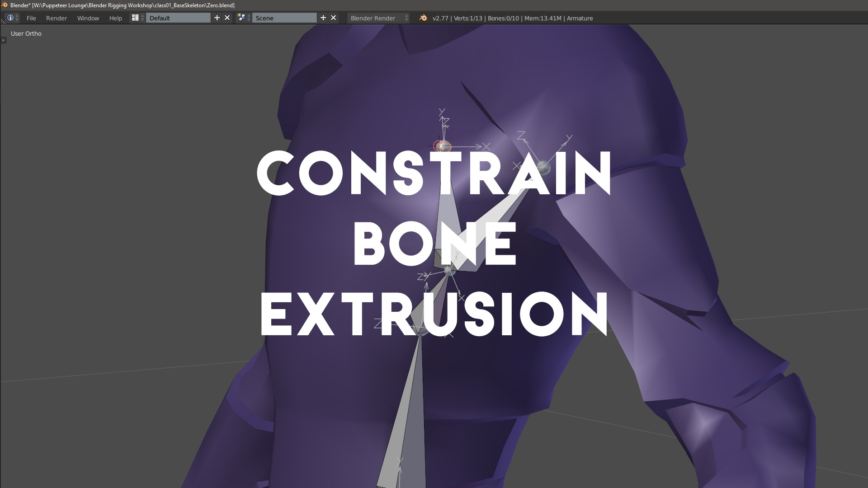Screen dimensions: 868x488
Task: Delete the current Scene with X
Action: tap(334, 18)
